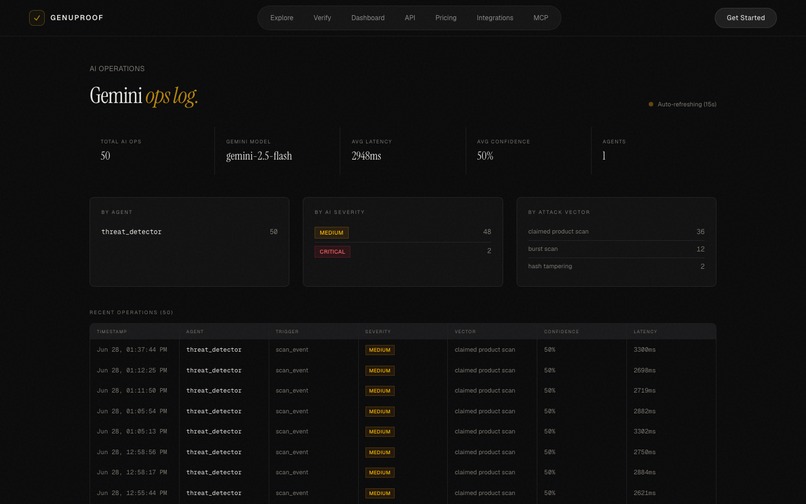The width and height of the screenshot is (806, 504).
Task: Click the 3300ms latency cell
Action: coord(645,350)
